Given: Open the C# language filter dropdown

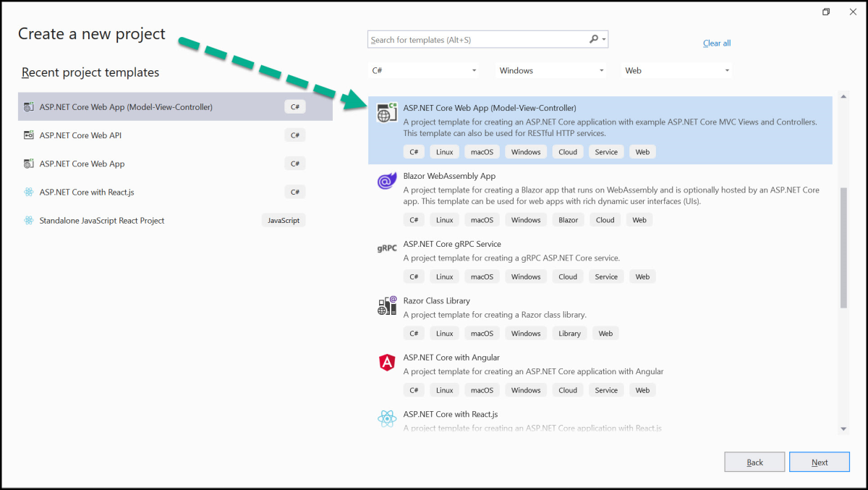Looking at the screenshot, I should coord(425,70).
